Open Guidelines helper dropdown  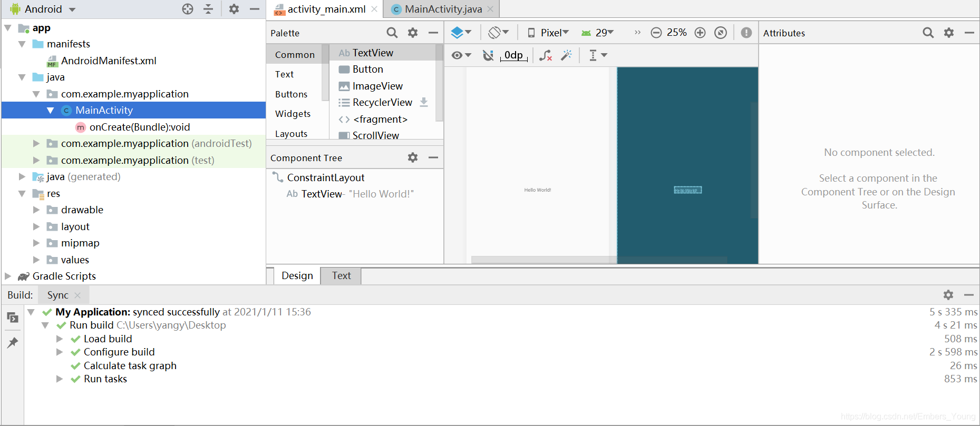(598, 55)
